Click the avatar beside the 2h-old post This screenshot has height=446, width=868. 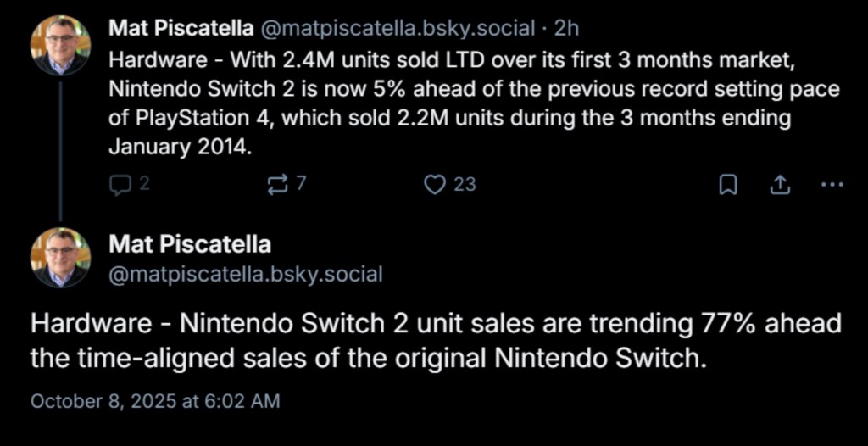(x=60, y=46)
